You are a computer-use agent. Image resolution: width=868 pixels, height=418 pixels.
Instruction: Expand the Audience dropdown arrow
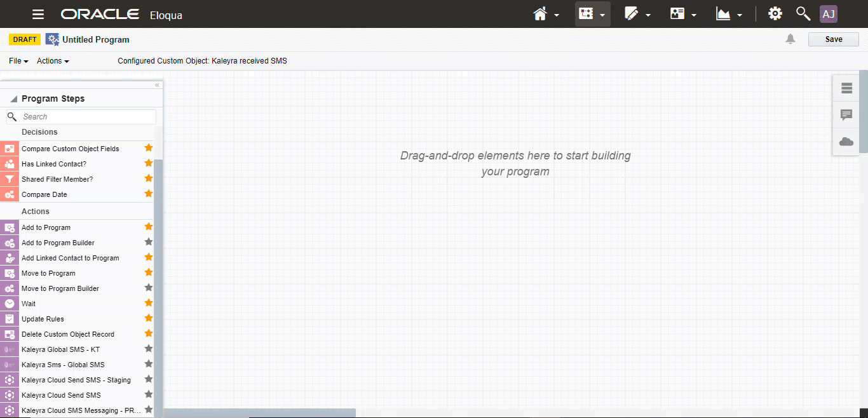[x=694, y=15]
